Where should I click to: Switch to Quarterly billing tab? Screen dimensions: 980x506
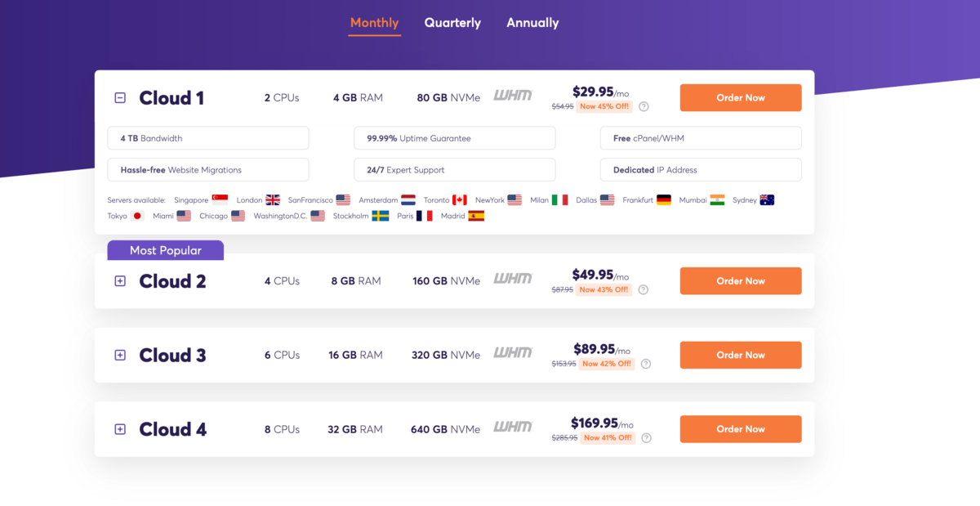click(x=452, y=23)
